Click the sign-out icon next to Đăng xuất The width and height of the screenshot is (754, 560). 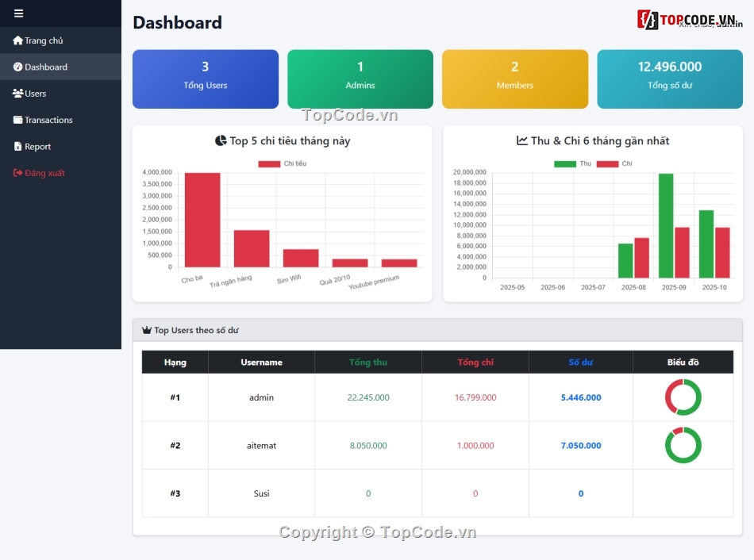point(17,172)
